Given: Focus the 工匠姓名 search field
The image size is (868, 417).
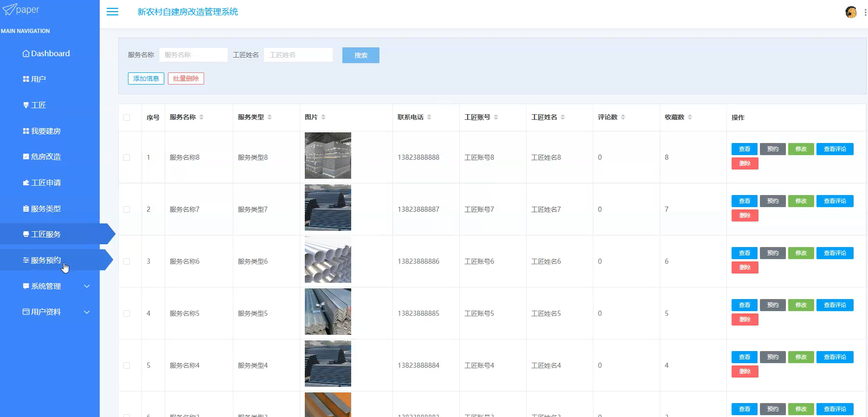Looking at the screenshot, I should click(x=298, y=55).
